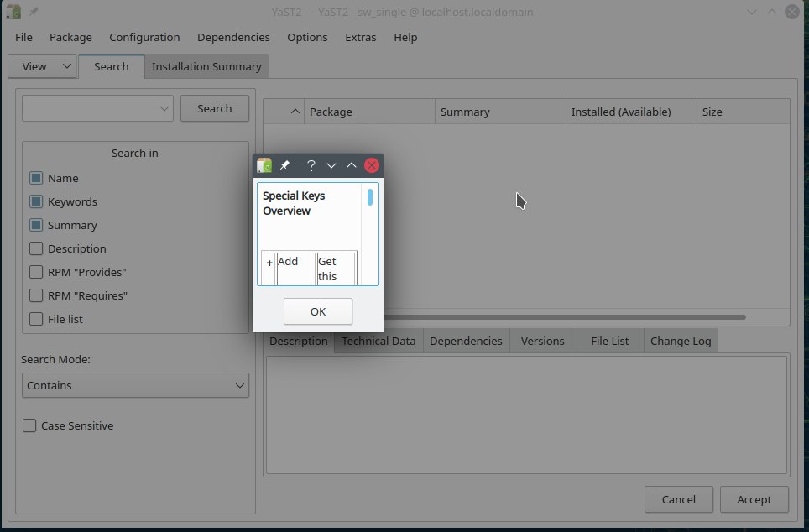Enable the Description search option

pyautogui.click(x=36, y=248)
